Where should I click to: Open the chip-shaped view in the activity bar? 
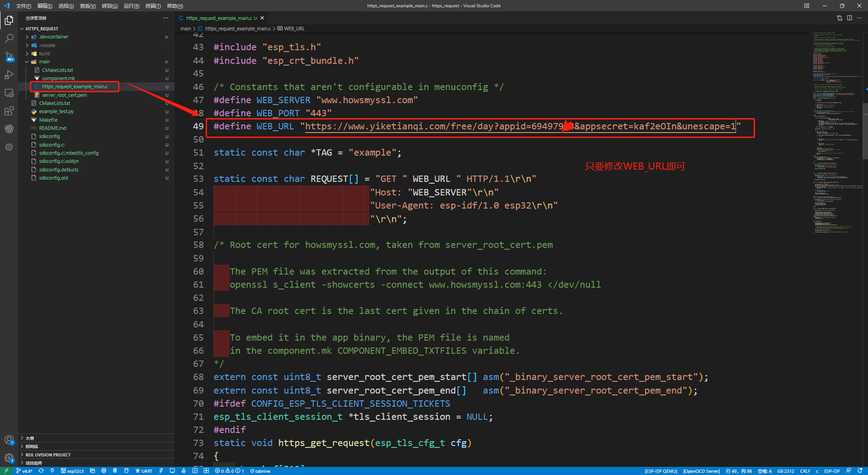9,147
